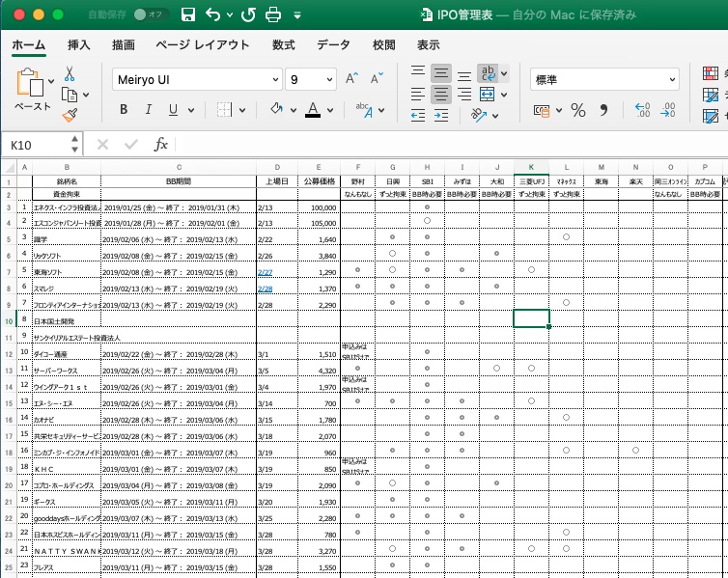Toggle Bold formatting
The height and width of the screenshot is (578, 728).
point(124,109)
